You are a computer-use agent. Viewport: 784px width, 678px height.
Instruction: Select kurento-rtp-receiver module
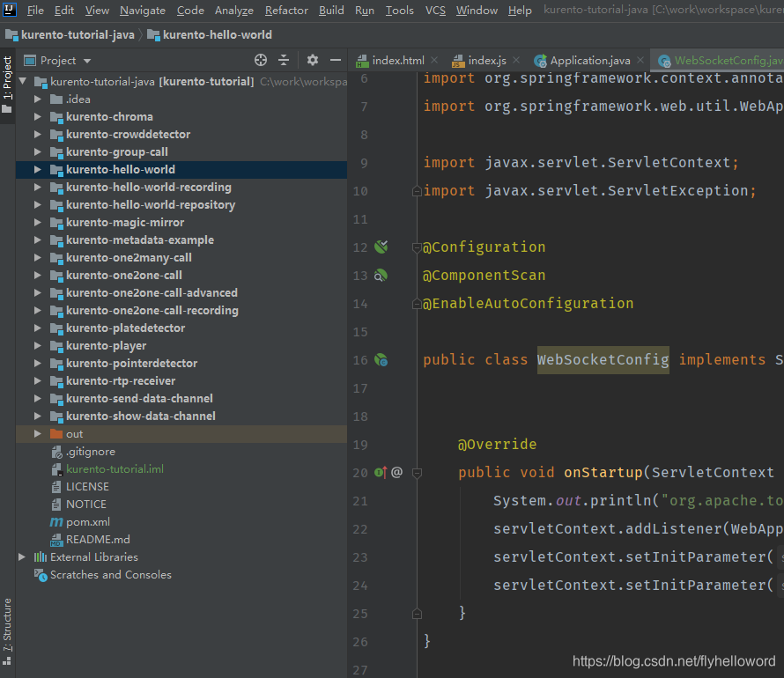point(121,380)
